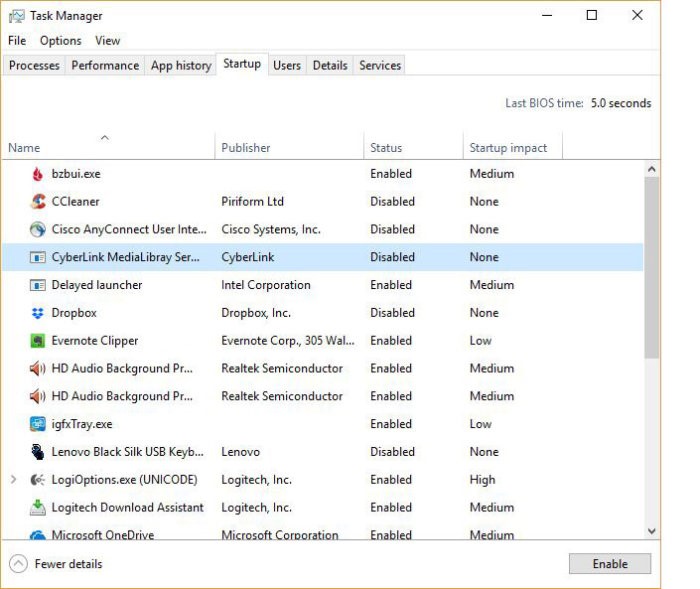This screenshot has height=589, width=700.
Task: Click the Last BIOS time value
Action: click(621, 104)
